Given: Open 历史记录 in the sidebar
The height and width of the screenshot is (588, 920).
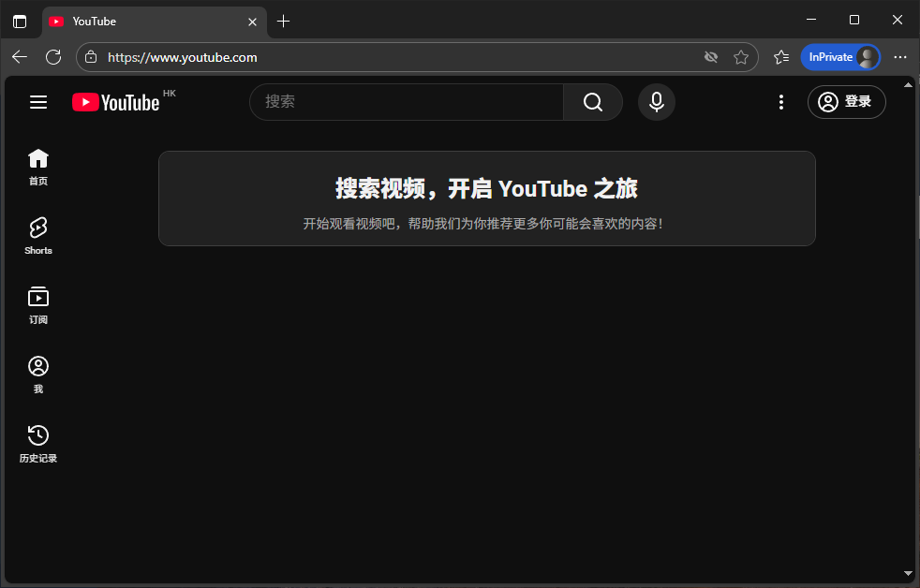Looking at the screenshot, I should tap(37, 443).
